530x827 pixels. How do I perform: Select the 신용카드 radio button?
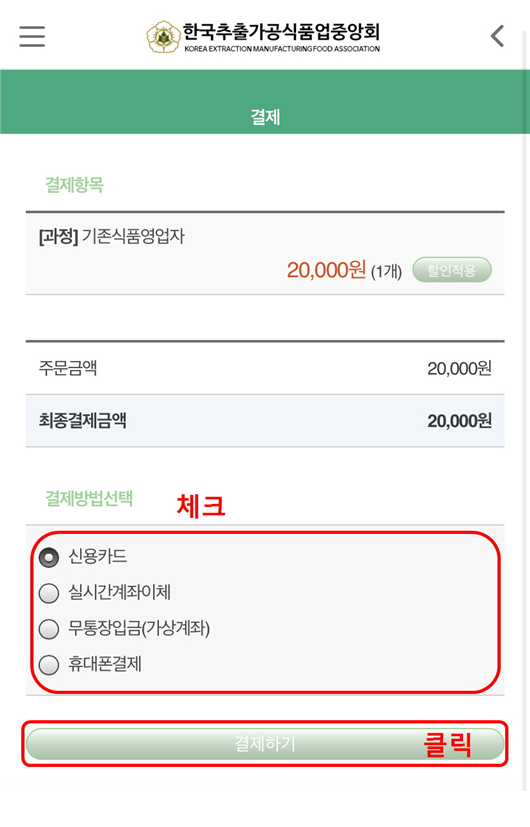click(49, 557)
